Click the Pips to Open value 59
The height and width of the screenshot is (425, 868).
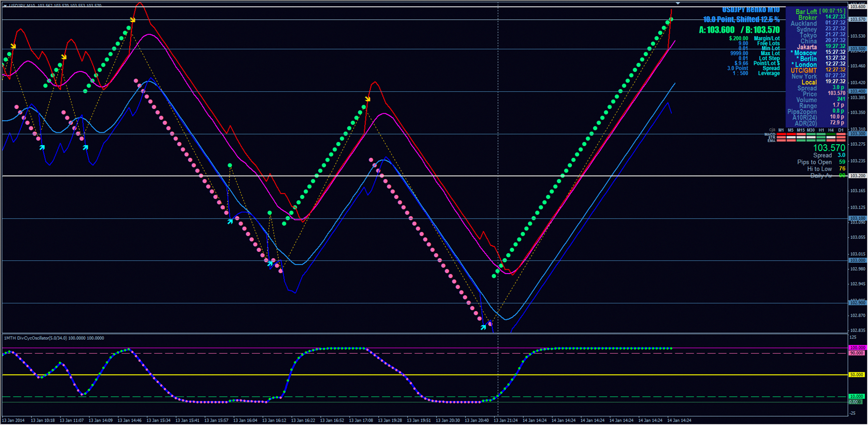(842, 162)
